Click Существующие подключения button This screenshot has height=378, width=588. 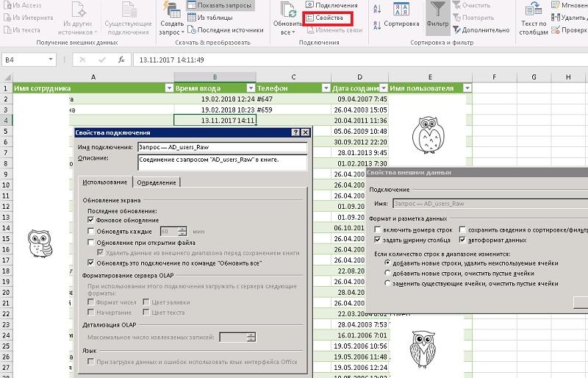128,19
